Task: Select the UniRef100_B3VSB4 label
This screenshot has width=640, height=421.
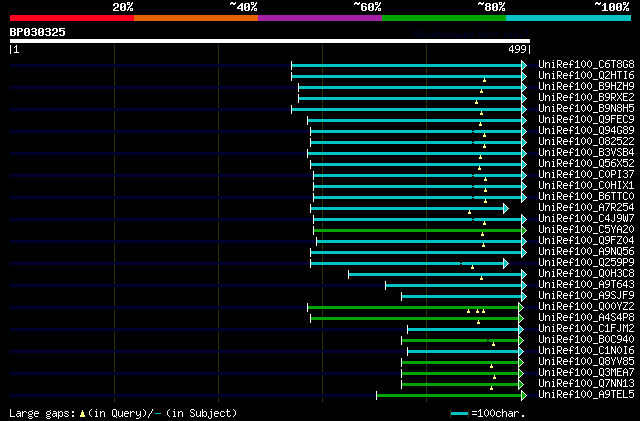Action: (586, 153)
